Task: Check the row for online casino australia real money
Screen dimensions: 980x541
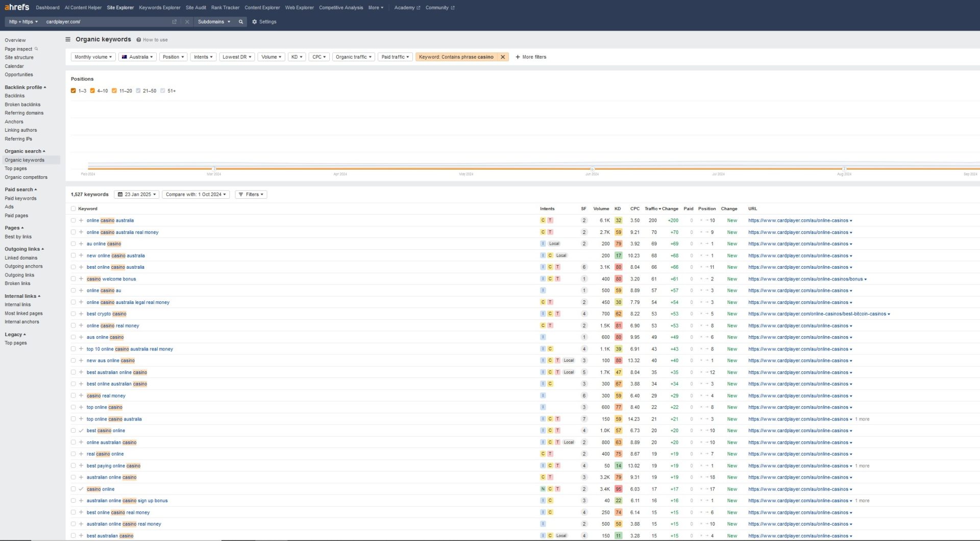Action: point(73,232)
